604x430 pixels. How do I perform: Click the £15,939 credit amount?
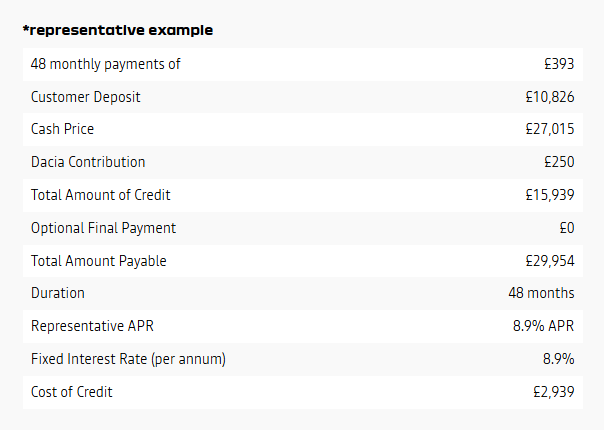pos(550,195)
